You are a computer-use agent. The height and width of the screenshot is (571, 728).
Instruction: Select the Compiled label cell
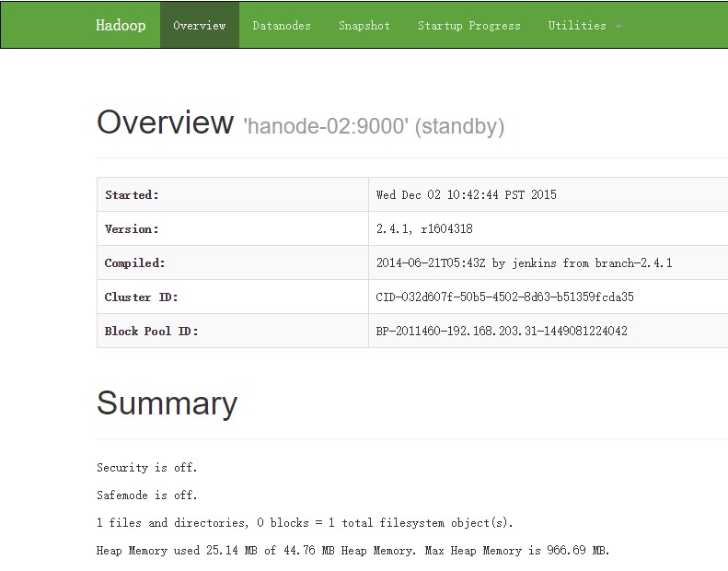point(134,263)
